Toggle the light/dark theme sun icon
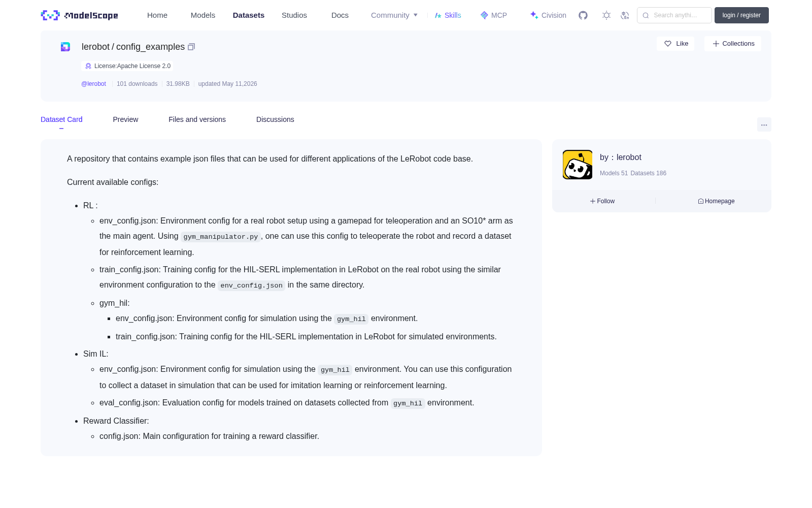 606,15
